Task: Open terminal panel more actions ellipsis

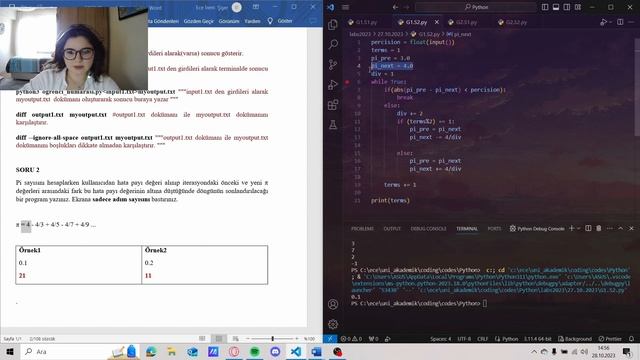Action: tap(609, 228)
